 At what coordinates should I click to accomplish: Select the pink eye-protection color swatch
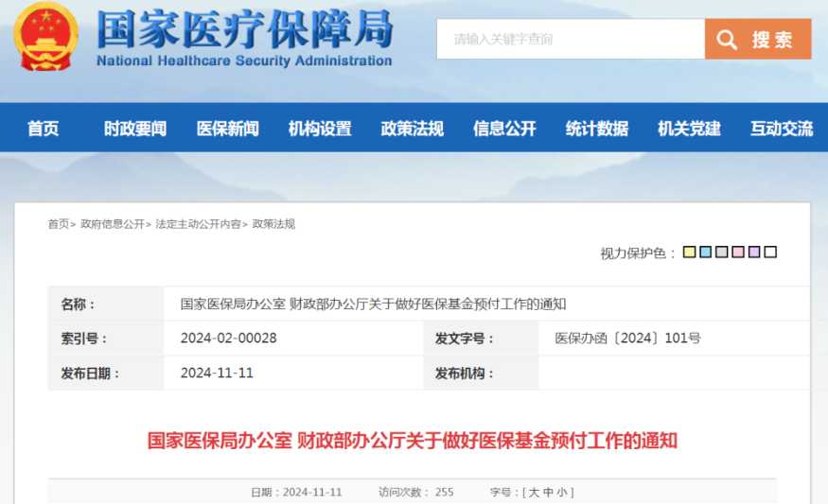coord(738,252)
